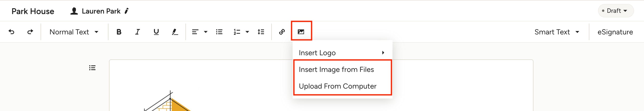Open the document outline list icon

[x=92, y=68]
